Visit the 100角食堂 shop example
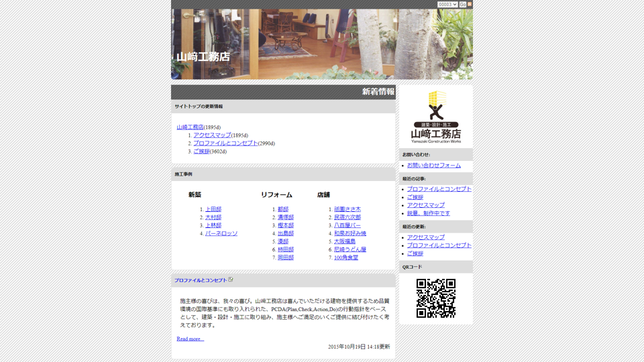The width and height of the screenshot is (644, 362). pyautogui.click(x=346, y=257)
